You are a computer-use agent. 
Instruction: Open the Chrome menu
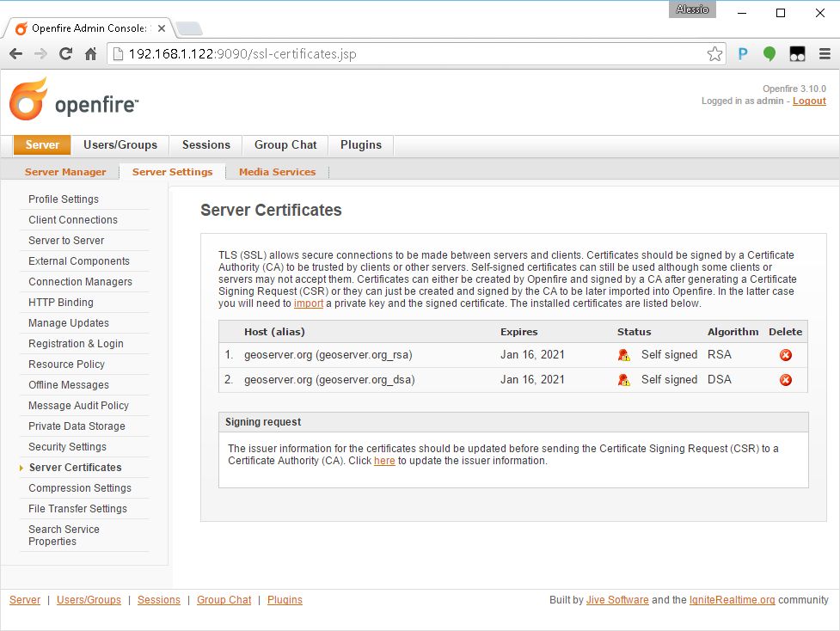825,54
